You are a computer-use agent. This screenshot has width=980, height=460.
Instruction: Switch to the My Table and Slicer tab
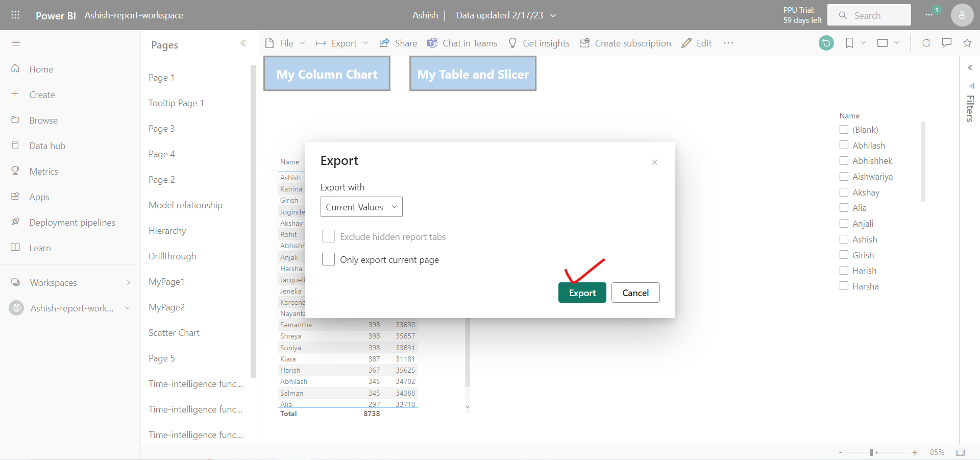click(x=472, y=74)
